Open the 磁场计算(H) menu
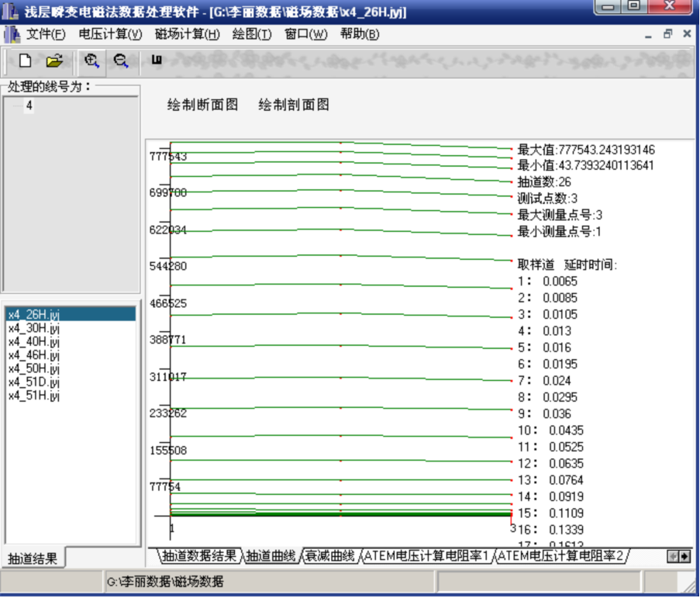This screenshot has height=598, width=700. tap(187, 34)
